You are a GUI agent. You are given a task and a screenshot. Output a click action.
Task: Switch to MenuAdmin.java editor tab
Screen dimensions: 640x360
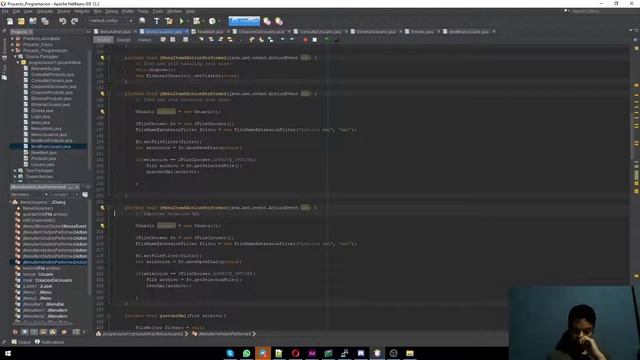pyautogui.click(x=115, y=31)
